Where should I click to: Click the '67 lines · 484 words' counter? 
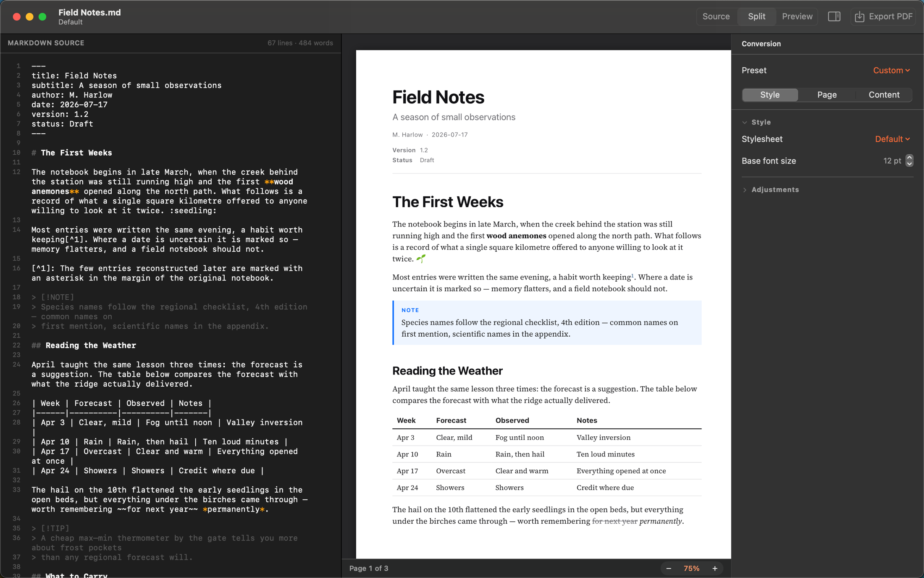click(x=300, y=43)
